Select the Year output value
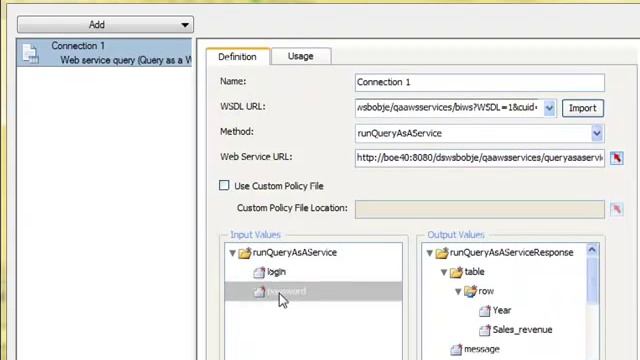Screen dimensions: 640x360 tap(502, 311)
